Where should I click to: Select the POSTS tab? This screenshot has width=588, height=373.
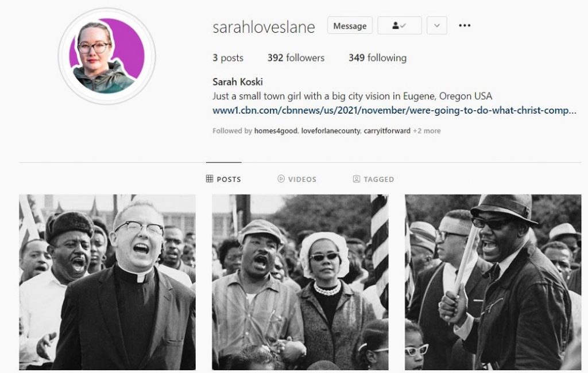(223, 179)
